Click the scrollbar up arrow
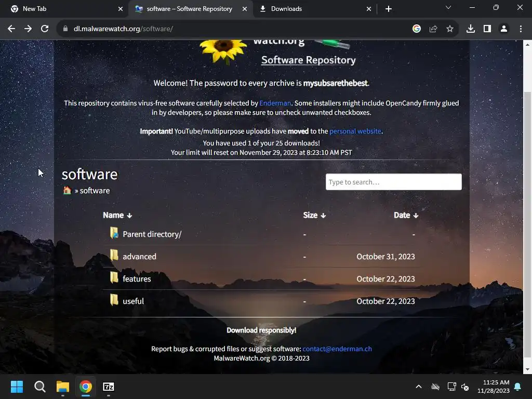 [x=527, y=45]
